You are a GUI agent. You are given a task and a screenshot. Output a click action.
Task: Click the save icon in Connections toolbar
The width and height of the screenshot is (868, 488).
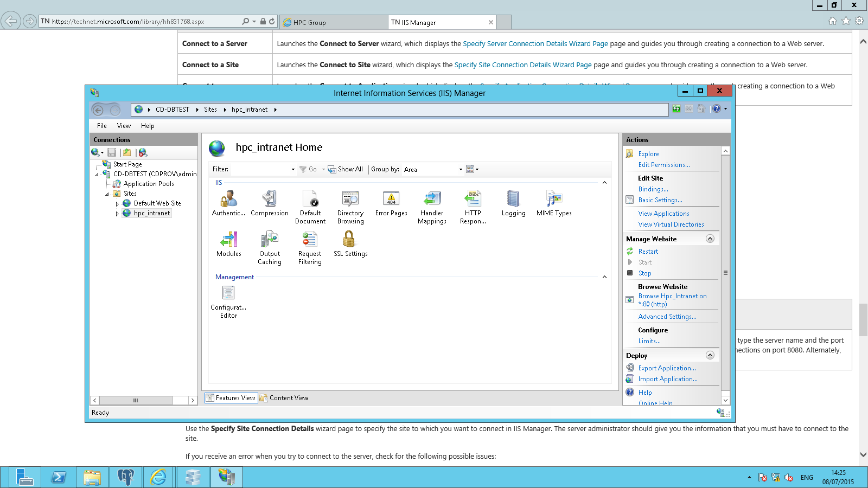[112, 153]
